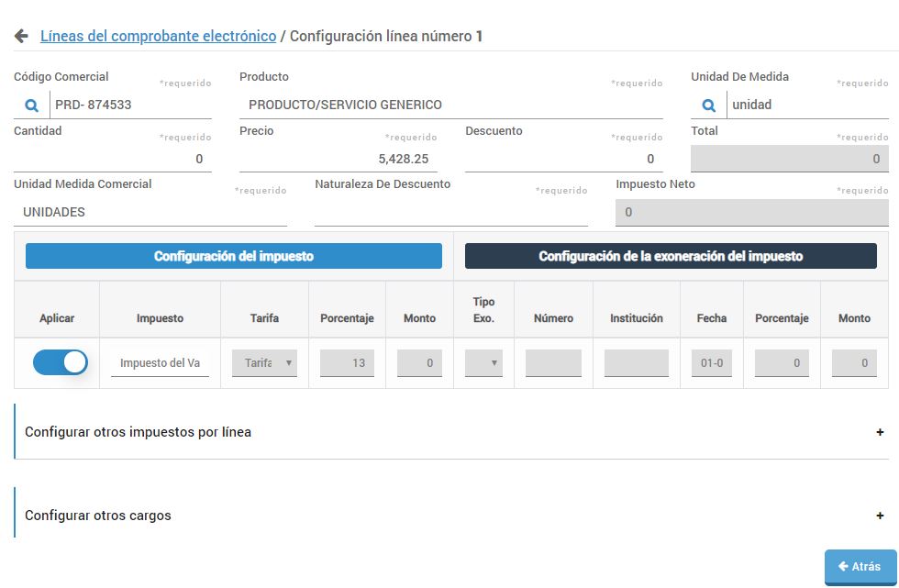Click the Naturaleza De Descuento field
The height and width of the screenshot is (588, 899).
449,212
